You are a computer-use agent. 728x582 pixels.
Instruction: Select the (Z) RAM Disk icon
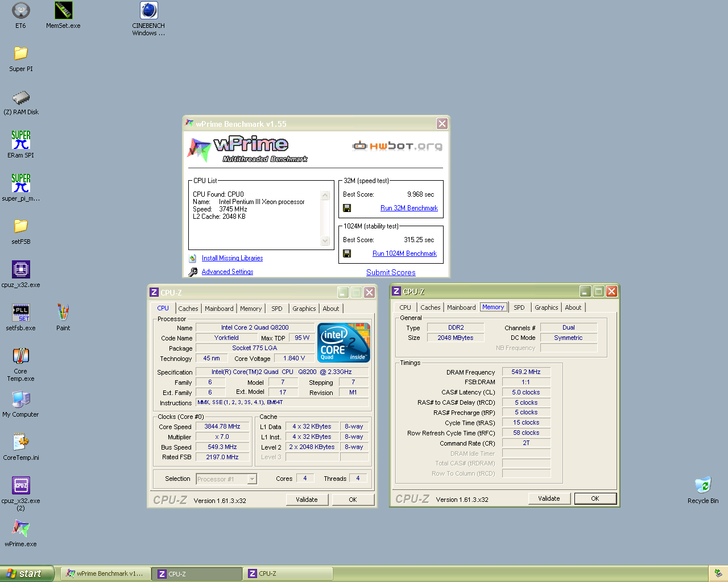pyautogui.click(x=21, y=102)
